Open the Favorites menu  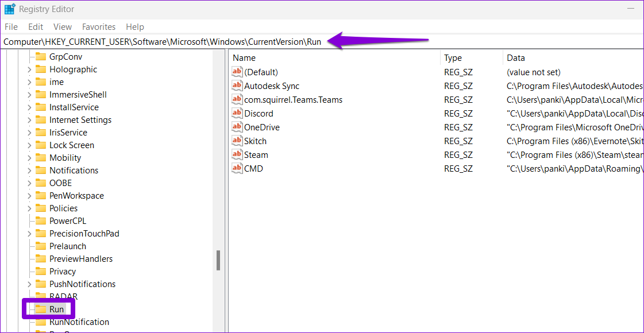98,26
